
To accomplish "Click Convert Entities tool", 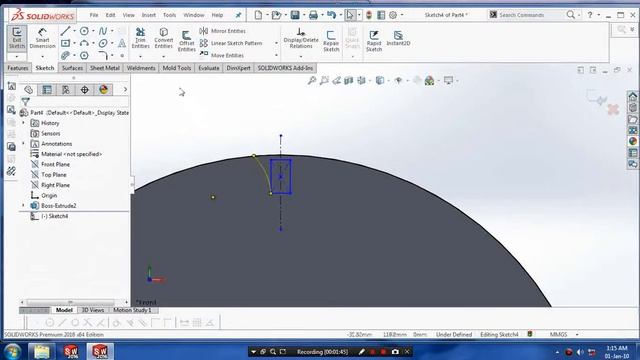I will (164, 38).
